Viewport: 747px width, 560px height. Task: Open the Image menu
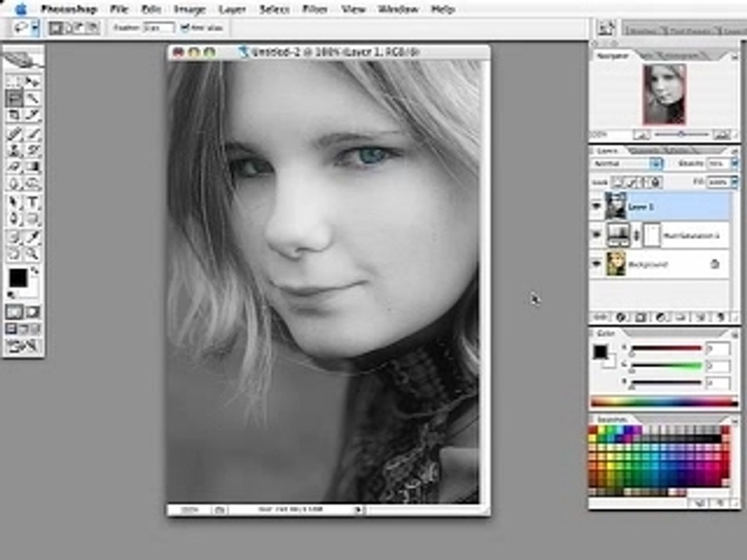pyautogui.click(x=189, y=9)
